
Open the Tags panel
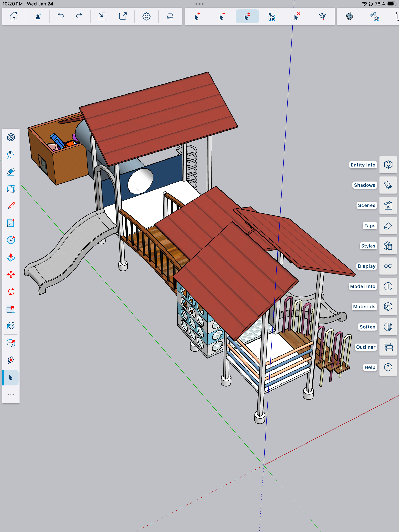(388, 226)
